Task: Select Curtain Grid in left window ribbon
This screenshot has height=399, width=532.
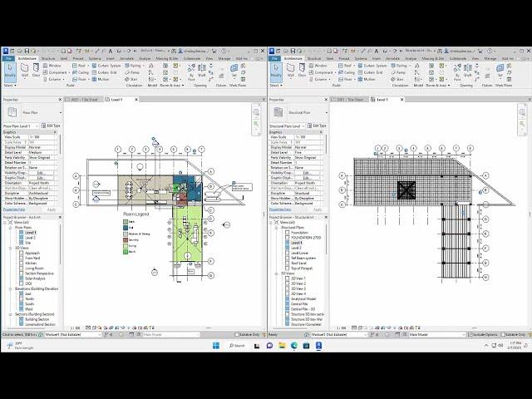Action: (x=105, y=72)
